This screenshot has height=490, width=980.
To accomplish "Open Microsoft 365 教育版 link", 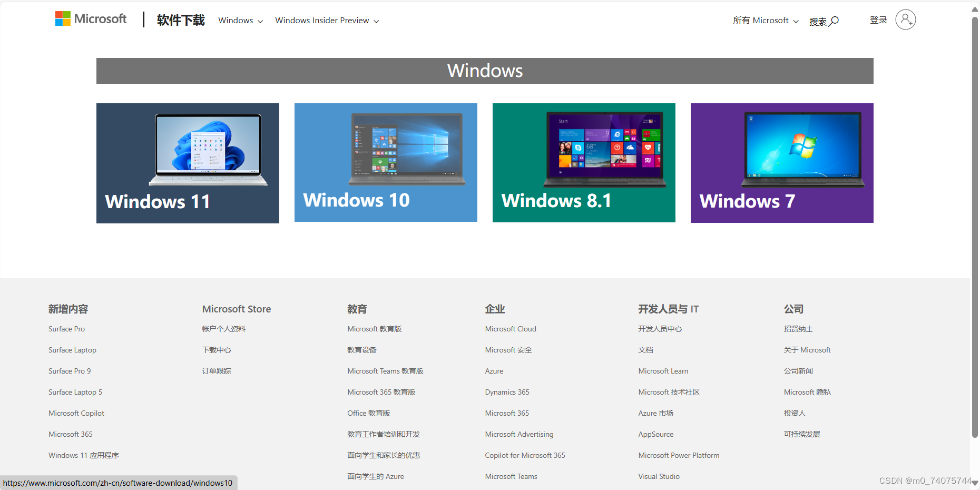I will click(x=381, y=392).
